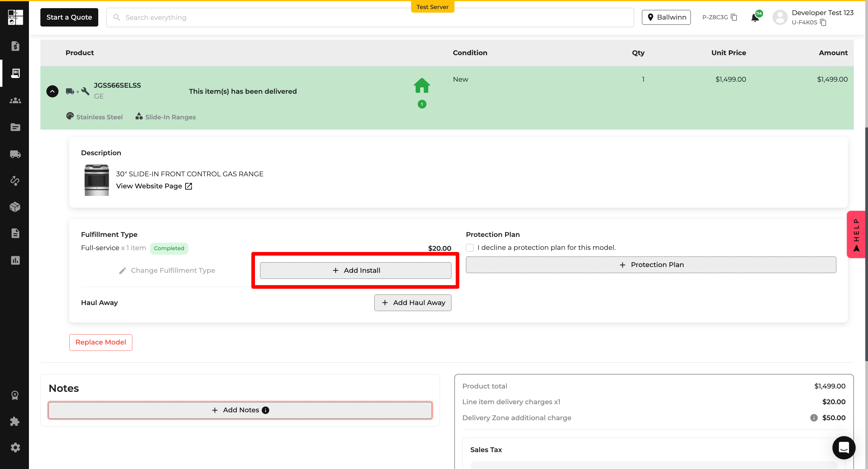The image size is (868, 469).
Task: Collapse the JGSS66SELSS line item
Action: tap(52, 91)
